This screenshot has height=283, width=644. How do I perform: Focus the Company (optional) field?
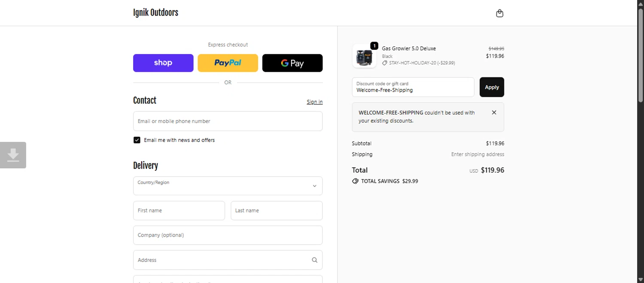(228, 235)
